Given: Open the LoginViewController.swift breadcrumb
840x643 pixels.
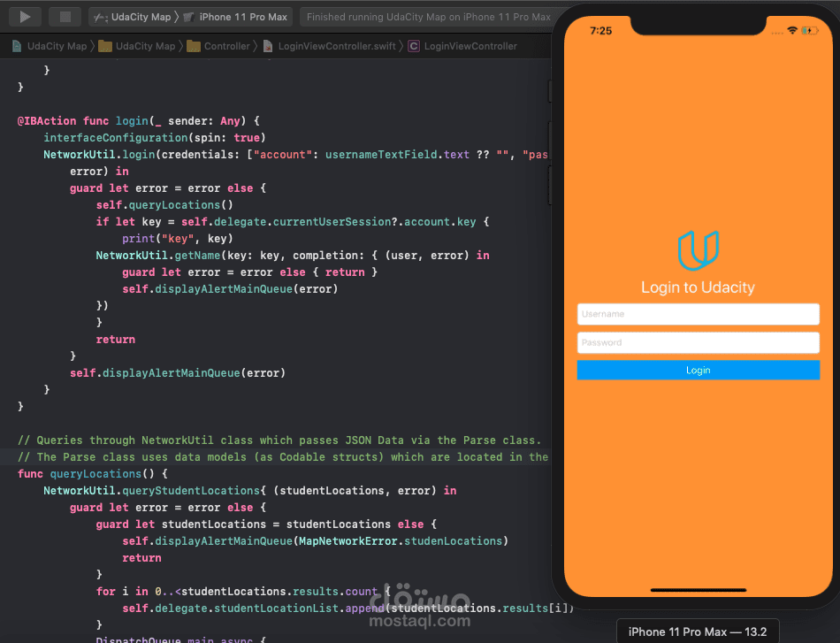Looking at the screenshot, I should coord(330,46).
